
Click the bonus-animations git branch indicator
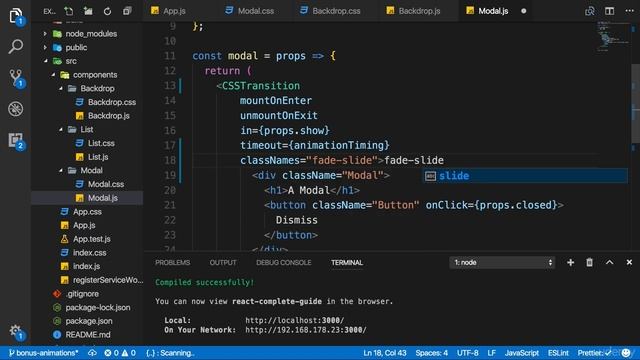43,353
